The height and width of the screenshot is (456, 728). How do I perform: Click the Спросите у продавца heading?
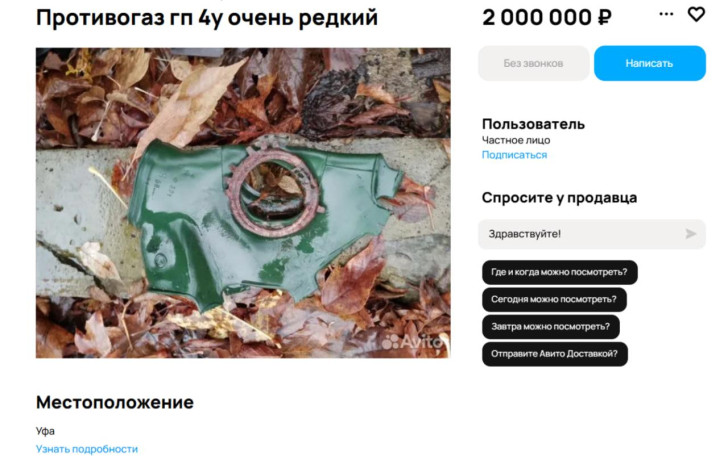pyautogui.click(x=559, y=198)
